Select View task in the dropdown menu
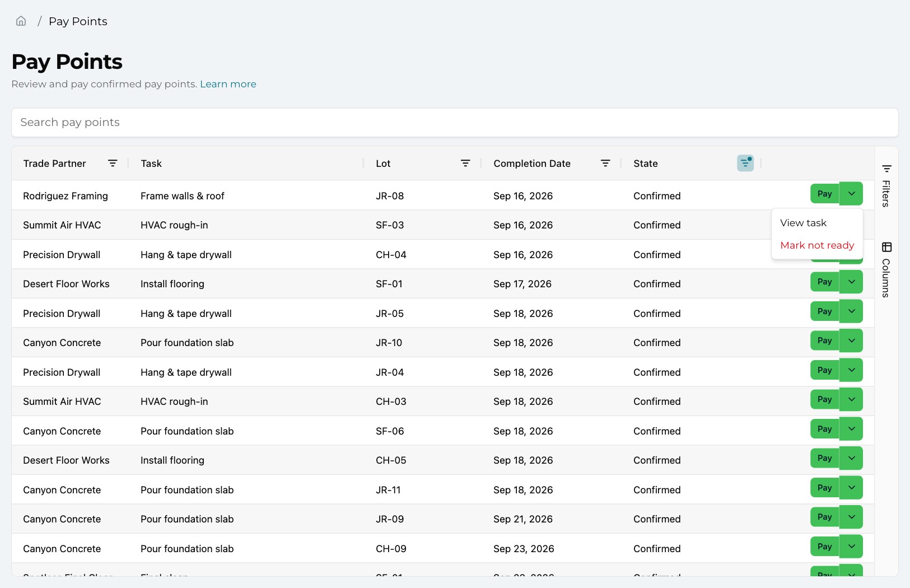The height and width of the screenshot is (588, 910). (x=817, y=223)
